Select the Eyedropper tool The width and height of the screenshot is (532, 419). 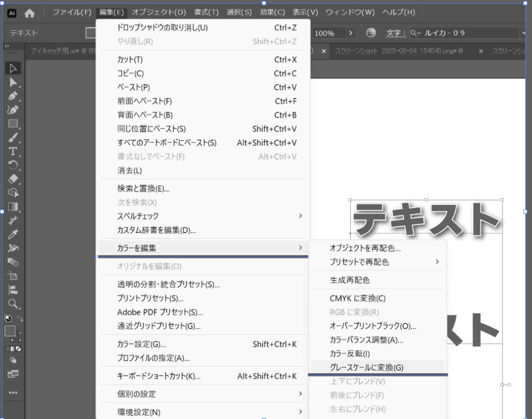pyautogui.click(x=13, y=234)
